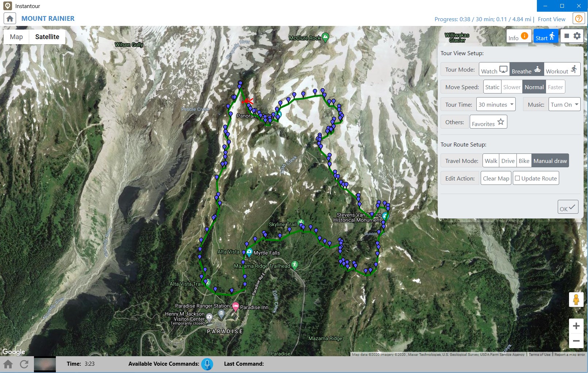The height and width of the screenshot is (373, 588).
Task: Click the Google logo on the map
Action: [x=14, y=352]
